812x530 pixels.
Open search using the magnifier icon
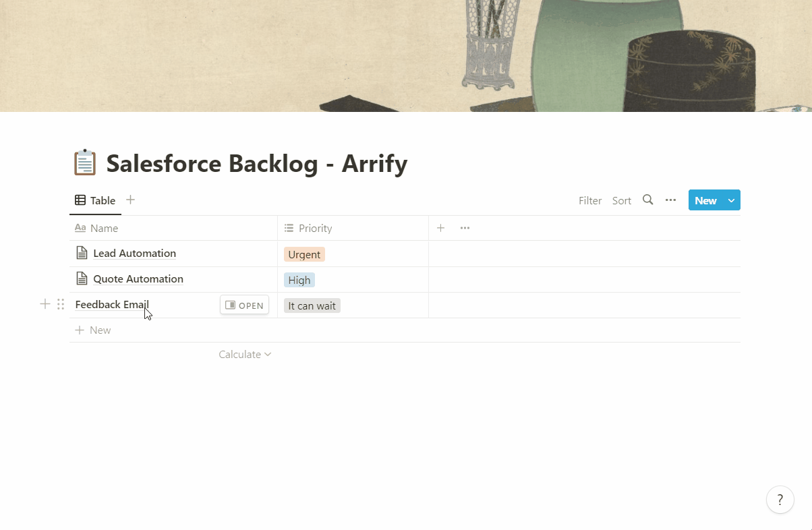pyautogui.click(x=647, y=200)
